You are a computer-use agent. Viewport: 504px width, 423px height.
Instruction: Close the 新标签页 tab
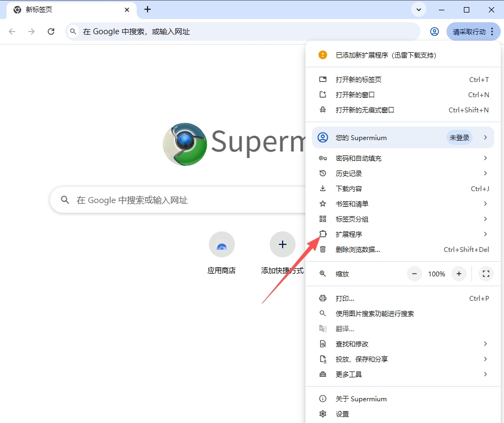(x=127, y=10)
